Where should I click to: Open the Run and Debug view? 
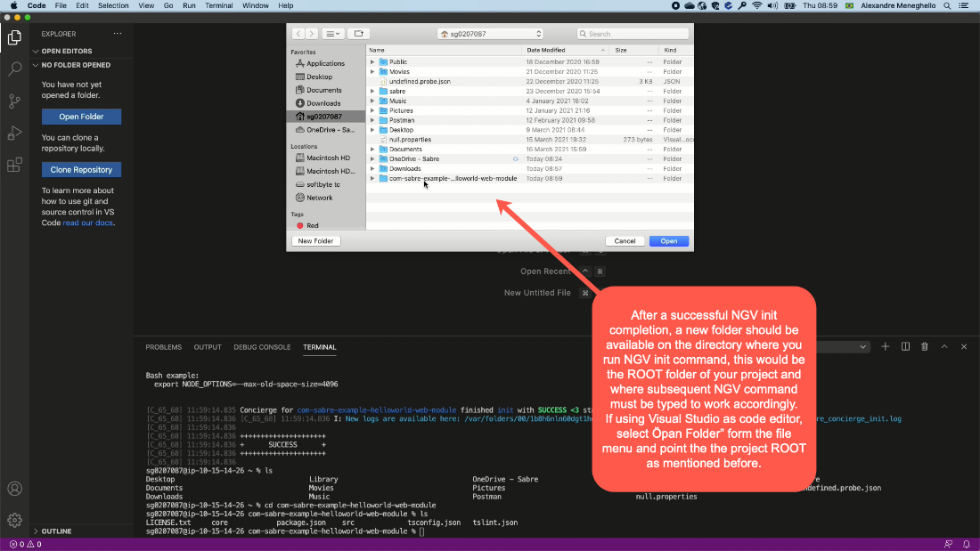(14, 133)
